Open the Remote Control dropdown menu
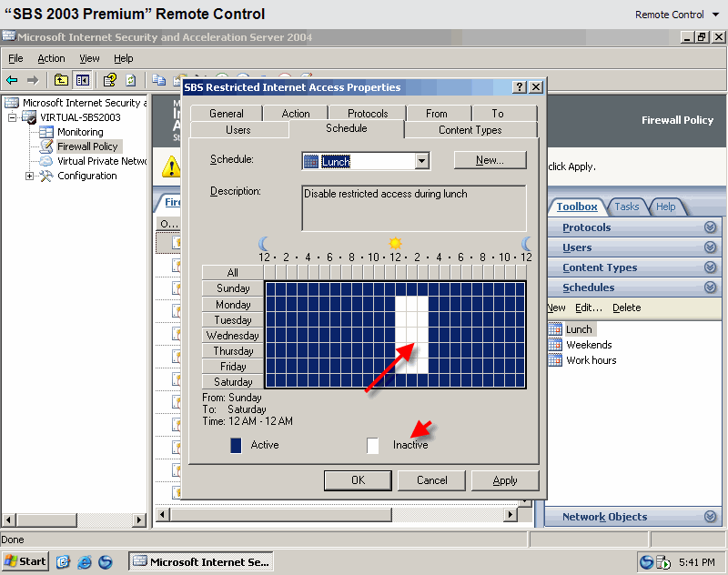This screenshot has height=575, width=728. point(676,15)
